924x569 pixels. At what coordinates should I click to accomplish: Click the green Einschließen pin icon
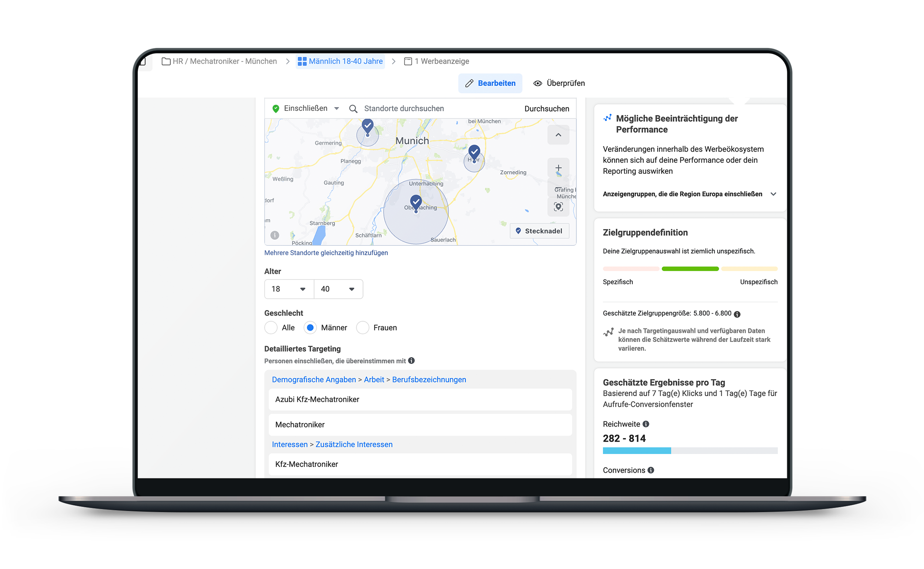coord(275,109)
